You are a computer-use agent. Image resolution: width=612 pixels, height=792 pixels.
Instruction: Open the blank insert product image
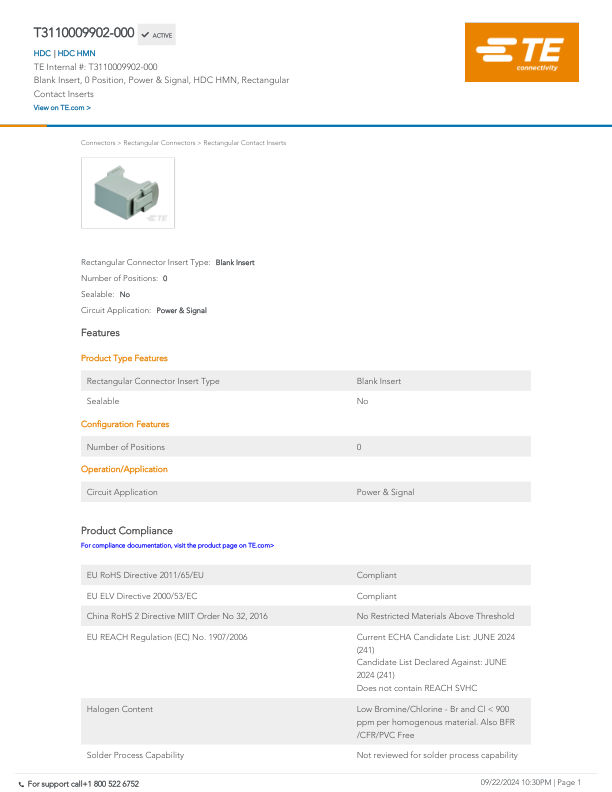pyautogui.click(x=128, y=193)
